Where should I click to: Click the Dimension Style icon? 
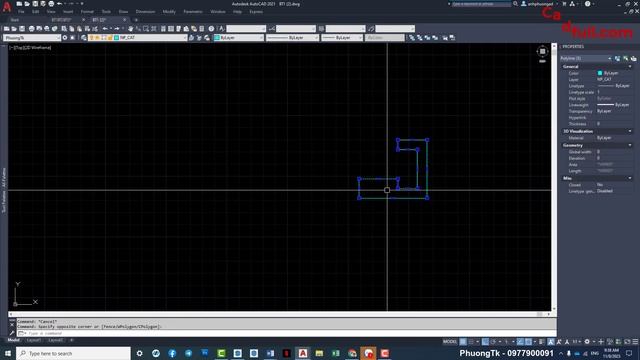(x=271, y=29)
